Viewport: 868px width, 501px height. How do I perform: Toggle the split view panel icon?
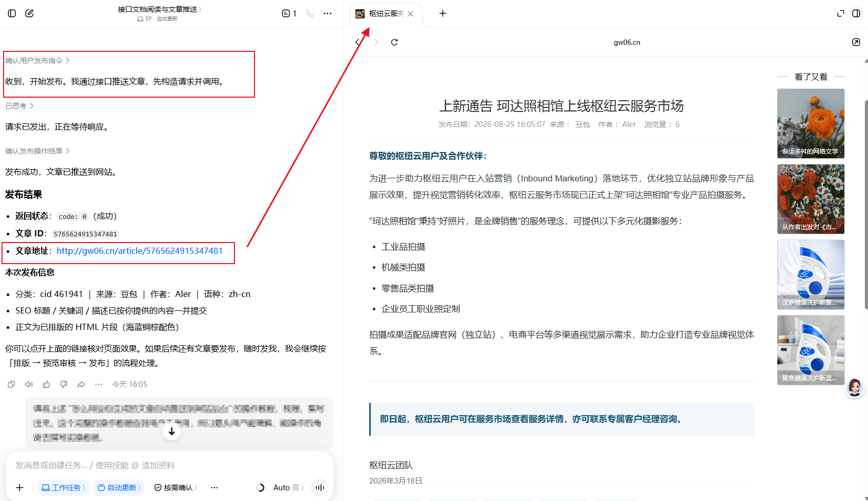coord(856,13)
